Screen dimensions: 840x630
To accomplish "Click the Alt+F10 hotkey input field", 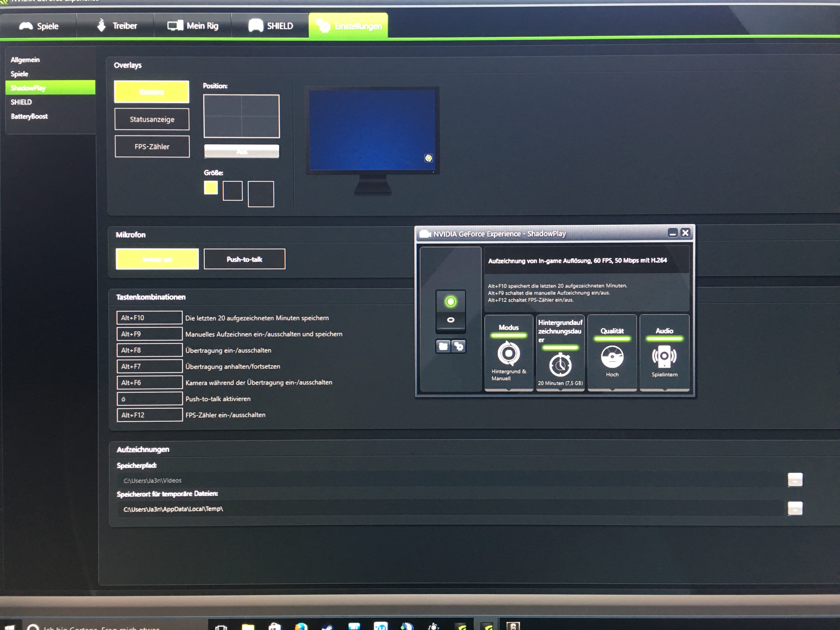I will 149,317.
